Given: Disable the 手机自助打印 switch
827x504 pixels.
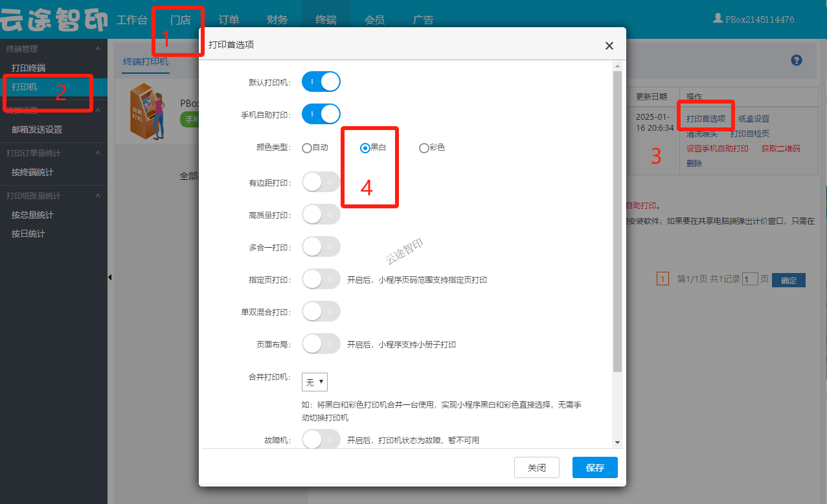Looking at the screenshot, I should tap(321, 115).
